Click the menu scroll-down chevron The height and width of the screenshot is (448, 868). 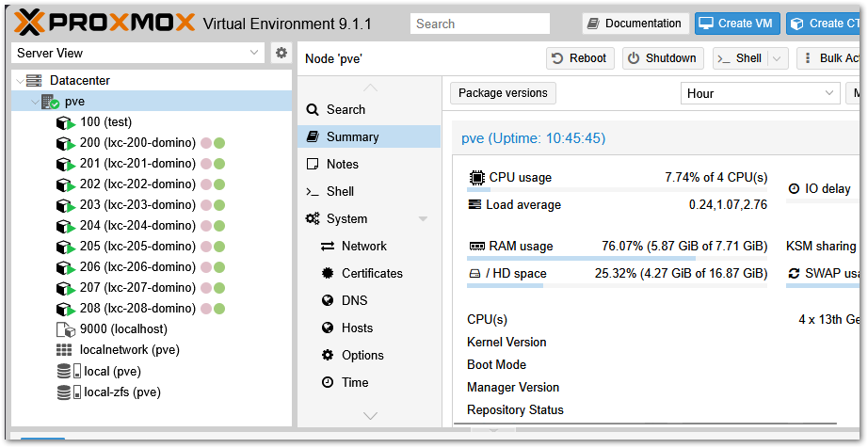pyautogui.click(x=370, y=415)
